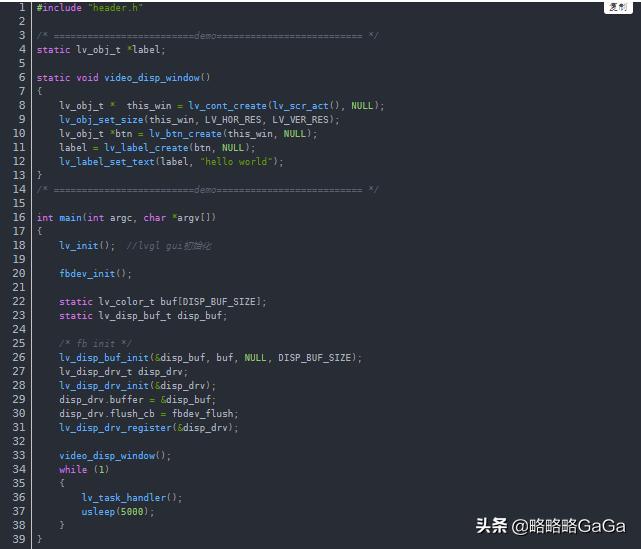The width and height of the screenshot is (641, 549).
Task: Click line number 16 in the gutter
Action: click(19, 217)
